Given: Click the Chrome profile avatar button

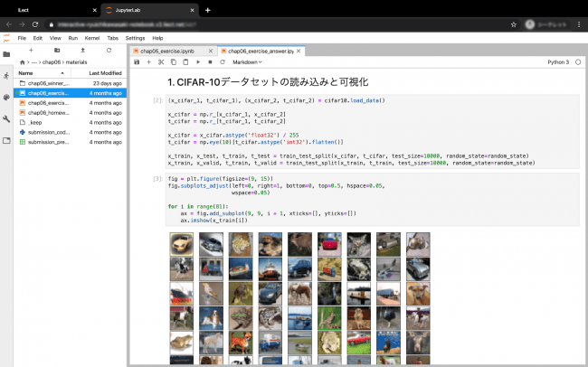Looking at the screenshot, I should (529, 24).
